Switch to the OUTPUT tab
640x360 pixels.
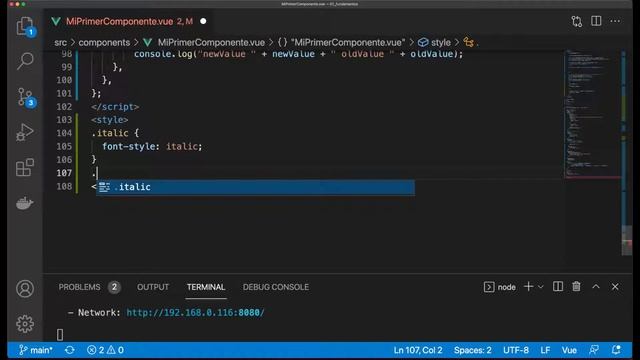coord(153,287)
